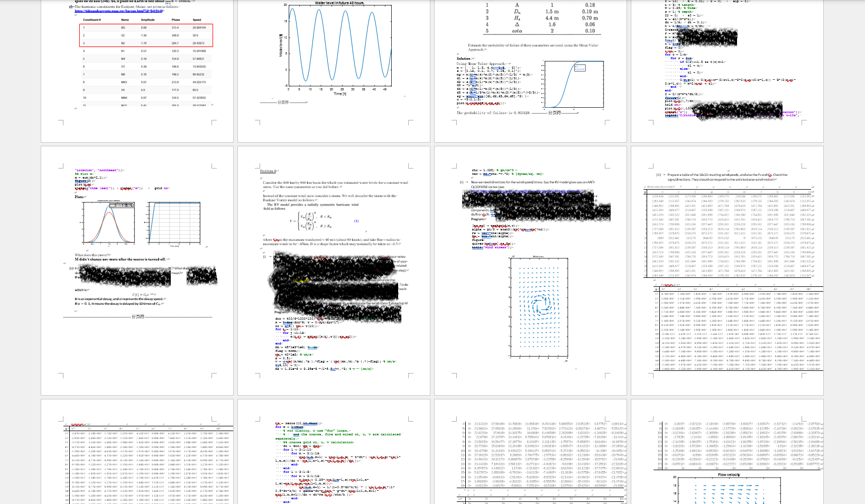Screen dimensions: 865x504
Task: Click the "Flow velocity" plot title
Action: click(x=729, y=475)
